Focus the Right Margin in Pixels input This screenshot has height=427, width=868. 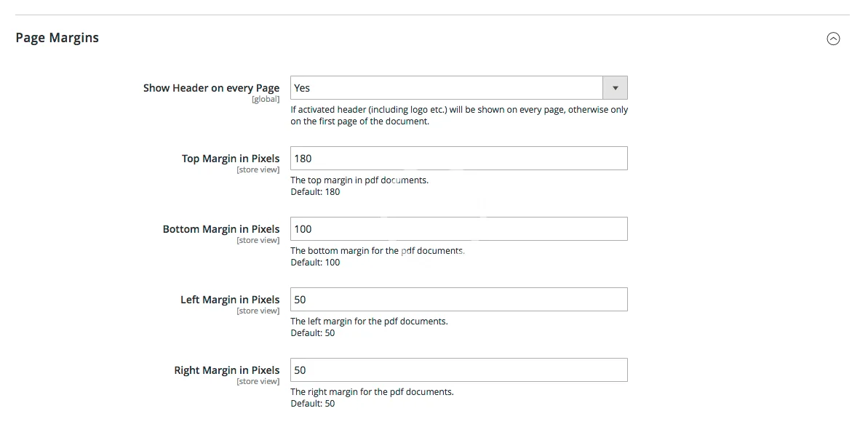[x=458, y=370]
